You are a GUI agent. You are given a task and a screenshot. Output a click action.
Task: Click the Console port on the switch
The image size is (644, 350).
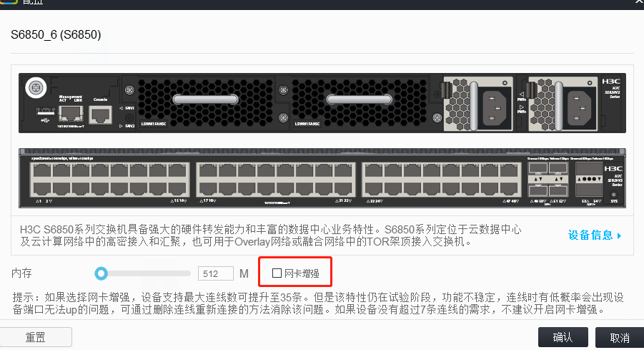click(x=101, y=115)
